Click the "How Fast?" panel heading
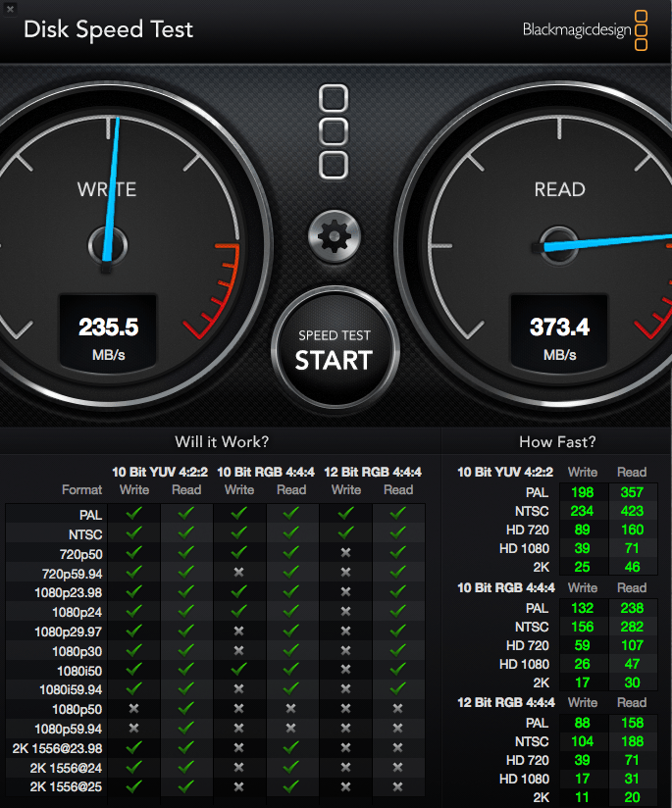This screenshot has width=672, height=808. (x=556, y=442)
